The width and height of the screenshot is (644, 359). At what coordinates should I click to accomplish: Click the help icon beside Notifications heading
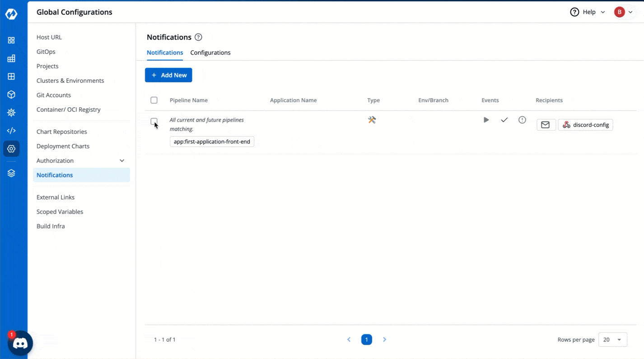198,37
